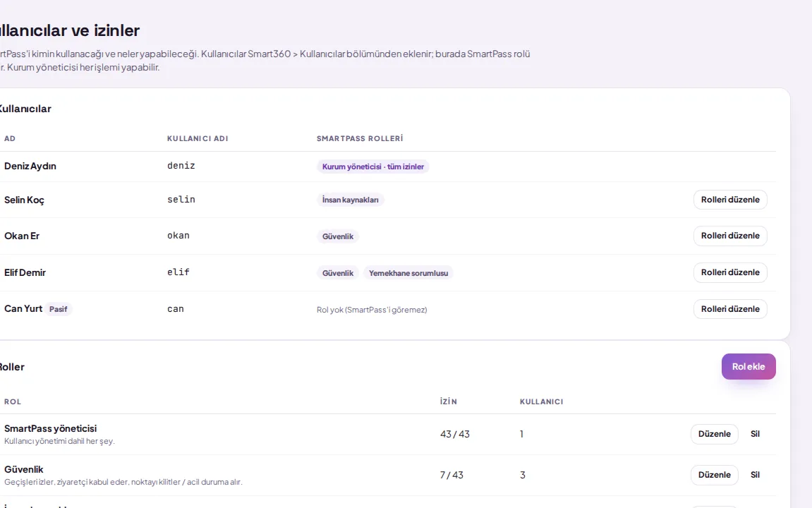Screen dimensions: 812x508
Task: Click the Pasif badge beside Can Yurt
Action: pyautogui.click(x=58, y=309)
